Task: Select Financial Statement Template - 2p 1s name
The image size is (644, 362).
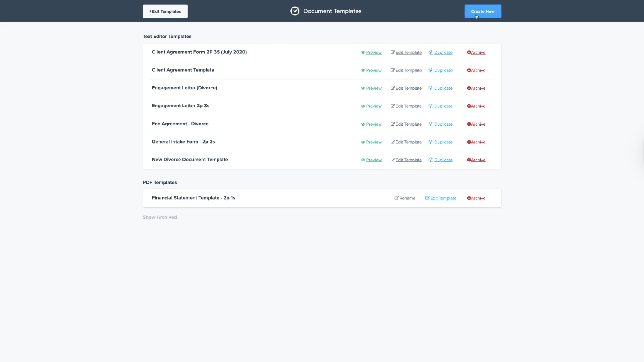Action: pos(193,198)
